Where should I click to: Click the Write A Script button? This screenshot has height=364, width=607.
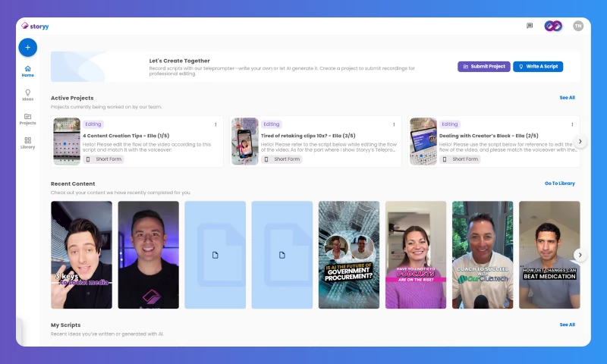click(538, 67)
